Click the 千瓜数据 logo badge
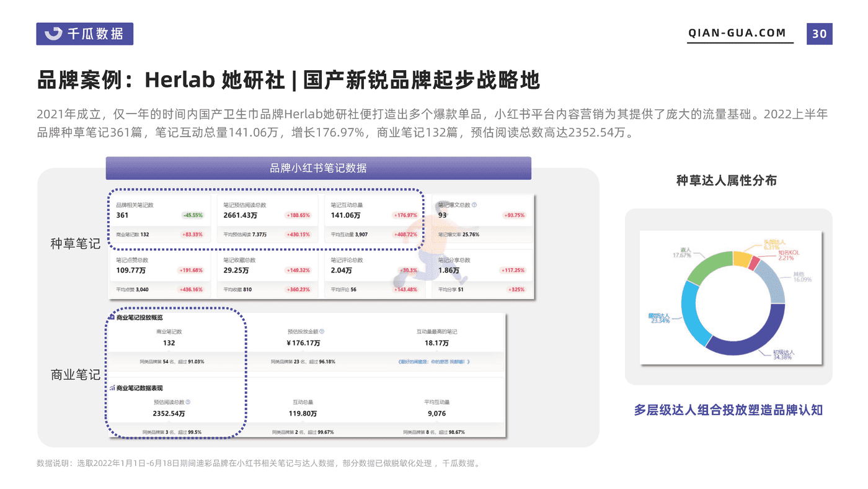This screenshot has height=489, width=868. coord(85,34)
